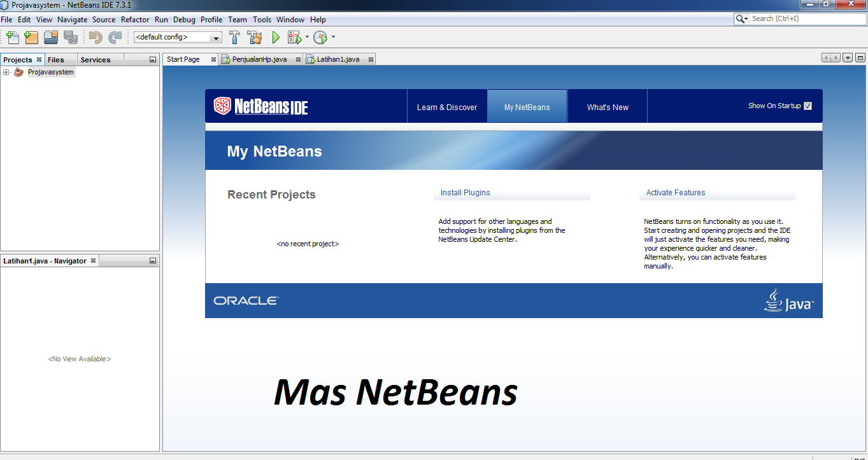Expand the Projavasystem project node
This screenshot has height=460, width=868.
[x=5, y=72]
